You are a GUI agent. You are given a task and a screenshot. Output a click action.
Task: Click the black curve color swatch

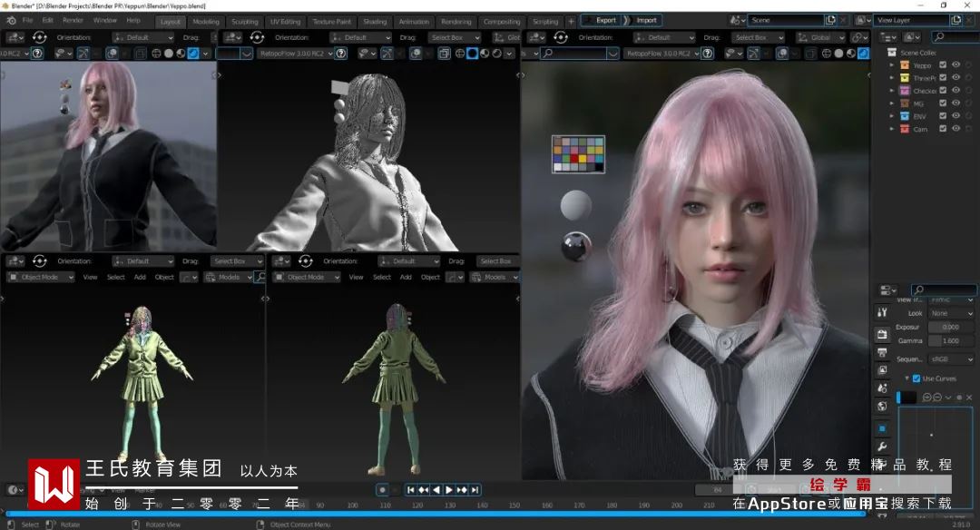[x=906, y=397]
